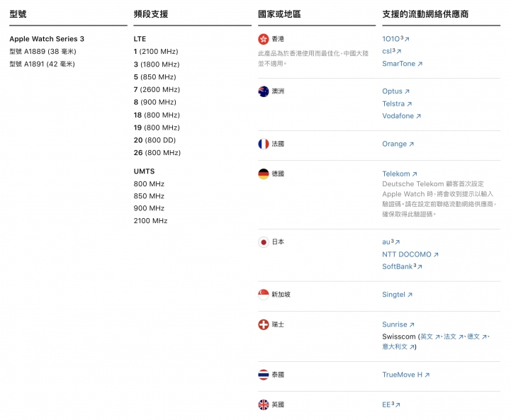Select model A1891 (42 毫米) text

[x=42, y=64]
